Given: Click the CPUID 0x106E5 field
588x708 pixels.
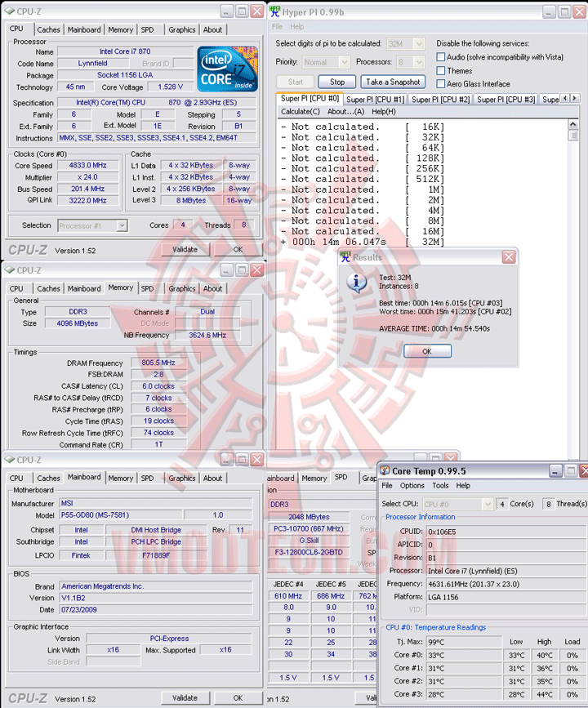Looking at the screenshot, I should (x=506, y=532).
